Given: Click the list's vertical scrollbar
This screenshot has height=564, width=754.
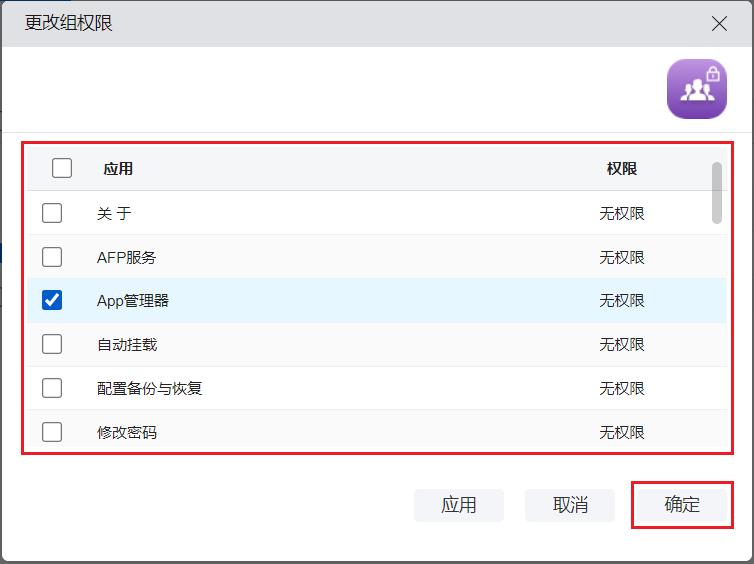Looking at the screenshot, I should (717, 193).
